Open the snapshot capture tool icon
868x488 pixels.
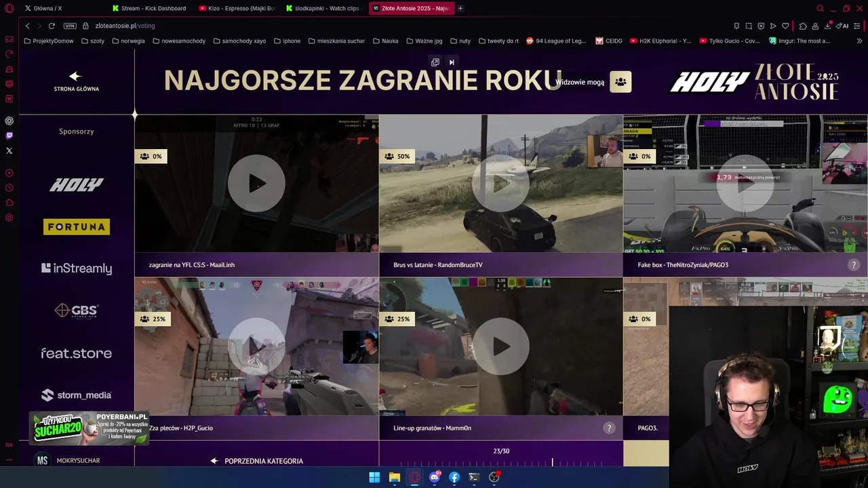click(749, 26)
